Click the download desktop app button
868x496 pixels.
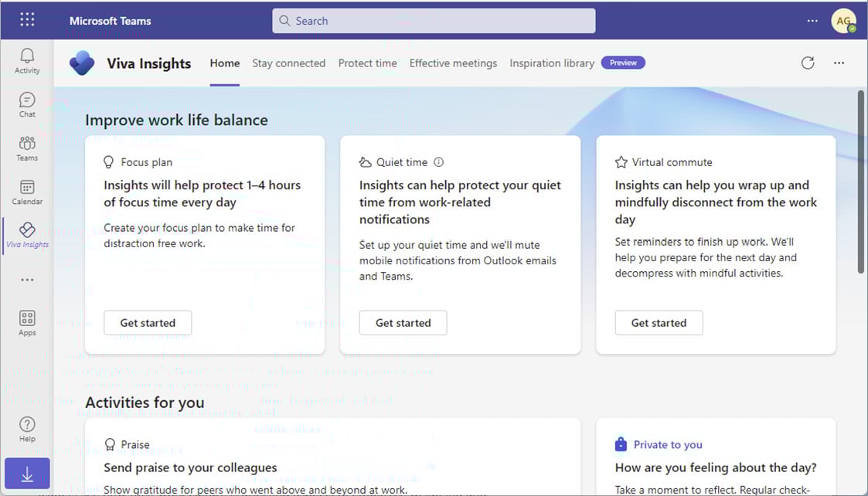27,474
